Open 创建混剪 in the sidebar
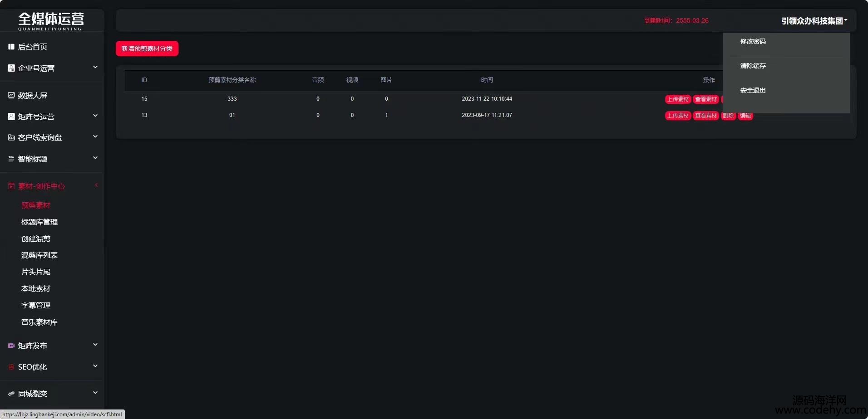Viewport: 868px width, 419px height. pyautogui.click(x=36, y=239)
